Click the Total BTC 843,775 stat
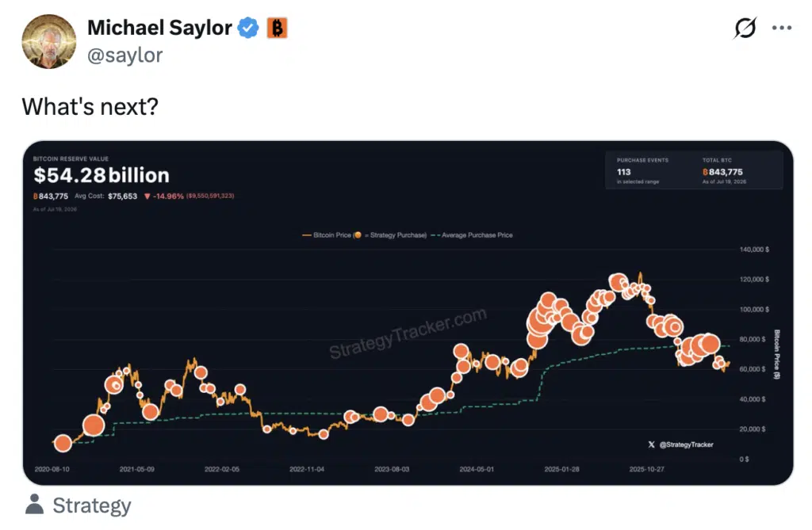812x530 pixels. [x=724, y=171]
